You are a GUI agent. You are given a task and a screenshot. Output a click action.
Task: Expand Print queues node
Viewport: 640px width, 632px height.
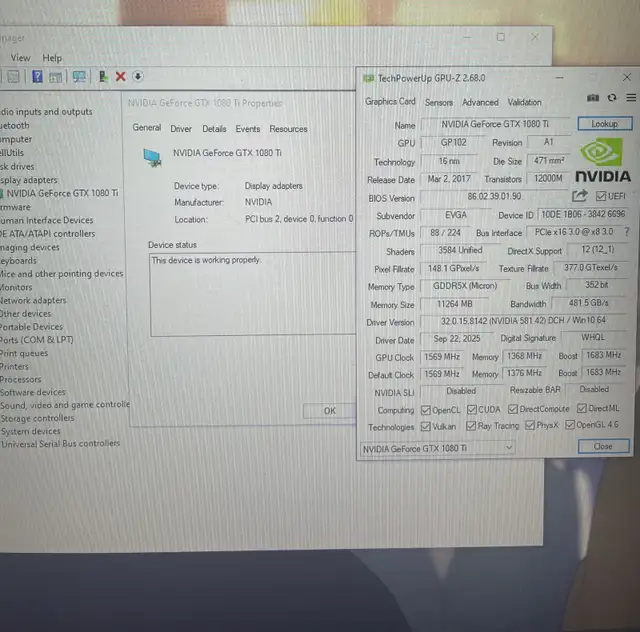click(x=24, y=353)
